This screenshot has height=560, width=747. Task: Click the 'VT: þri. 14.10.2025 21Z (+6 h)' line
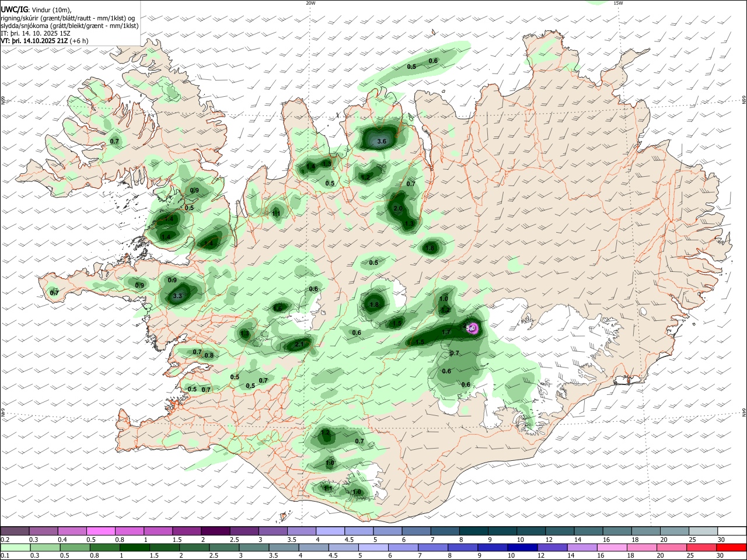point(45,41)
